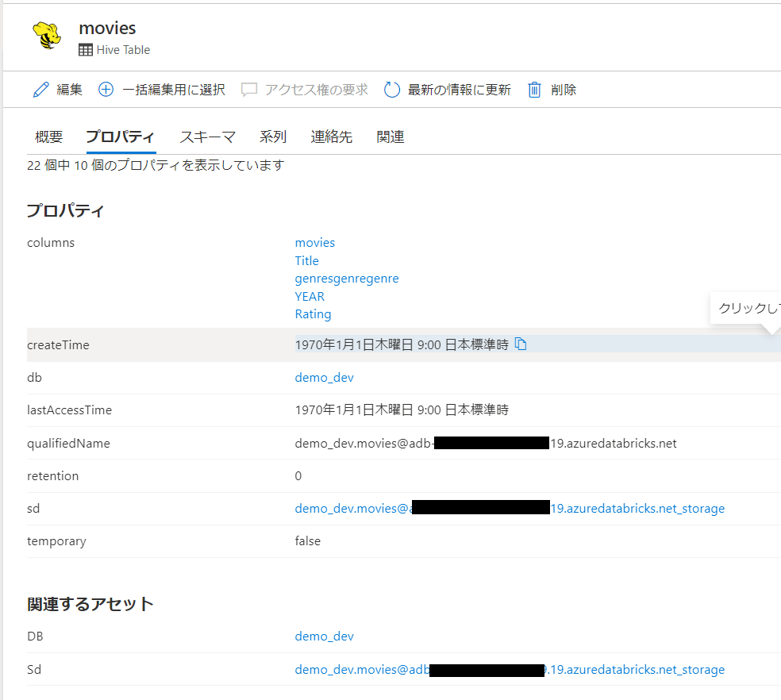Click 最新の情報に更新 button label

(460, 90)
